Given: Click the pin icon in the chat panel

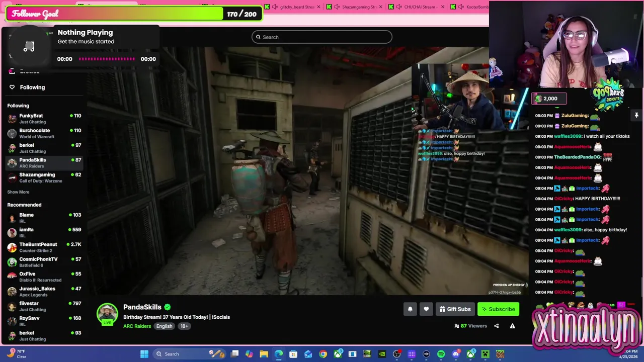Looking at the screenshot, I should coord(636,116).
